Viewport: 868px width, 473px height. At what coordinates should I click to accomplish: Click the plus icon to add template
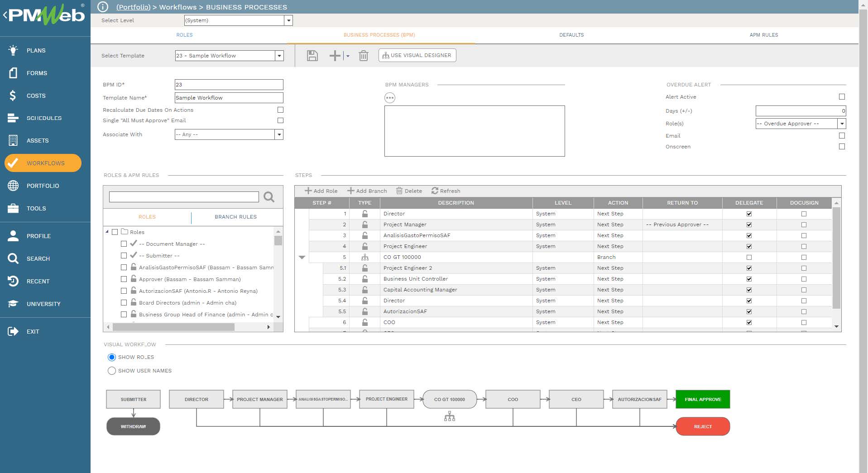(335, 56)
